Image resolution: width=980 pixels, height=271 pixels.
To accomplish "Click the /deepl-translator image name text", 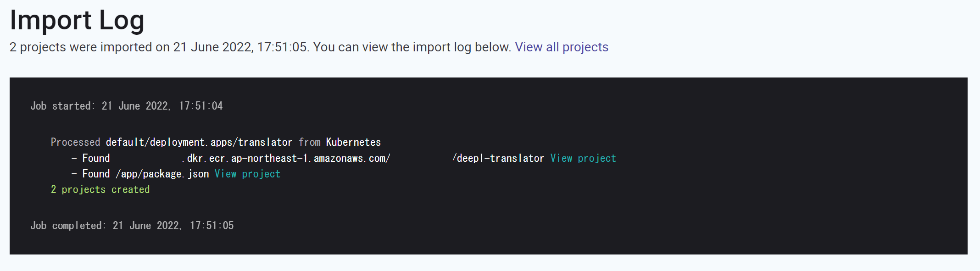I will (499, 159).
